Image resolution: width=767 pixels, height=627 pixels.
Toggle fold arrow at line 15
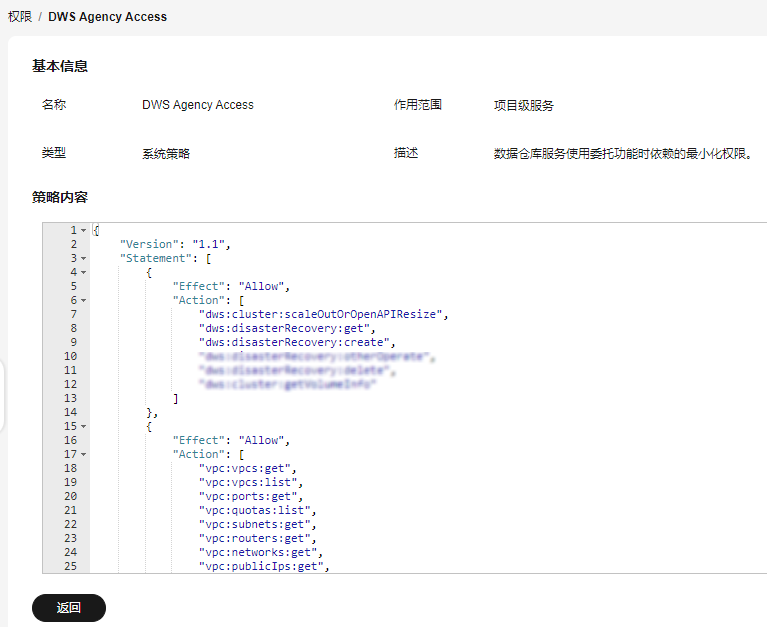point(84,426)
